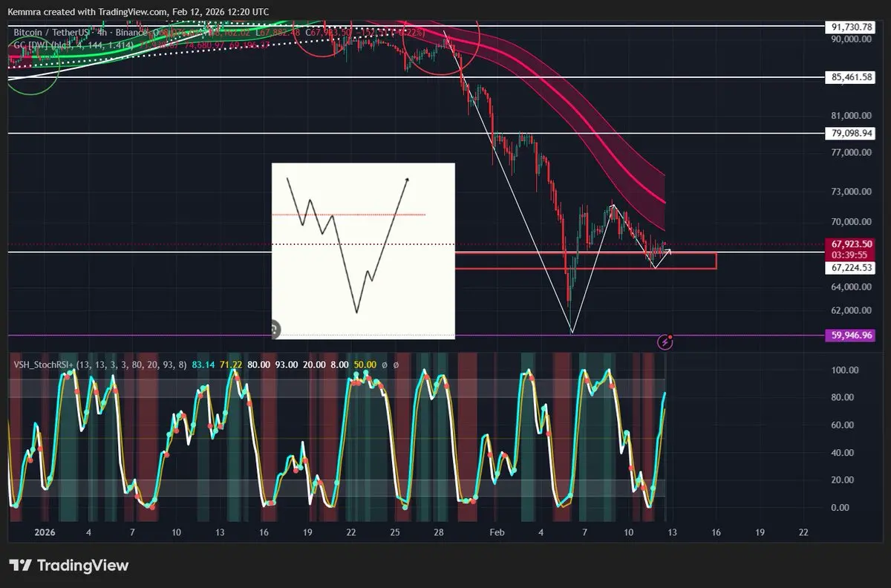Click the 13 date label near the chart's right edge
Image resolution: width=891 pixels, height=588 pixels.
[x=671, y=532]
